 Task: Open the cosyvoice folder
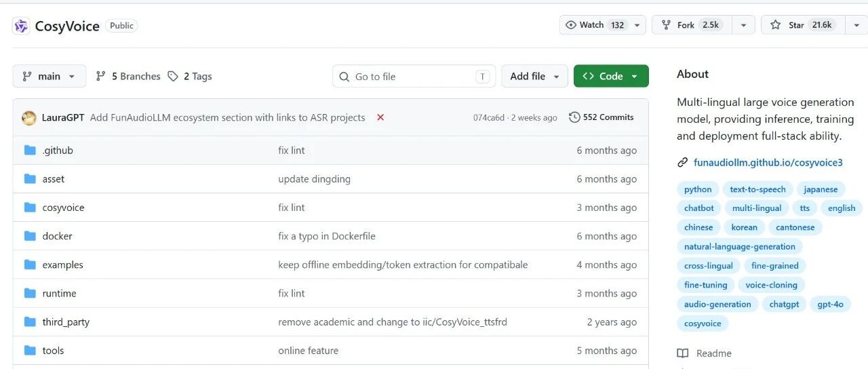63,208
